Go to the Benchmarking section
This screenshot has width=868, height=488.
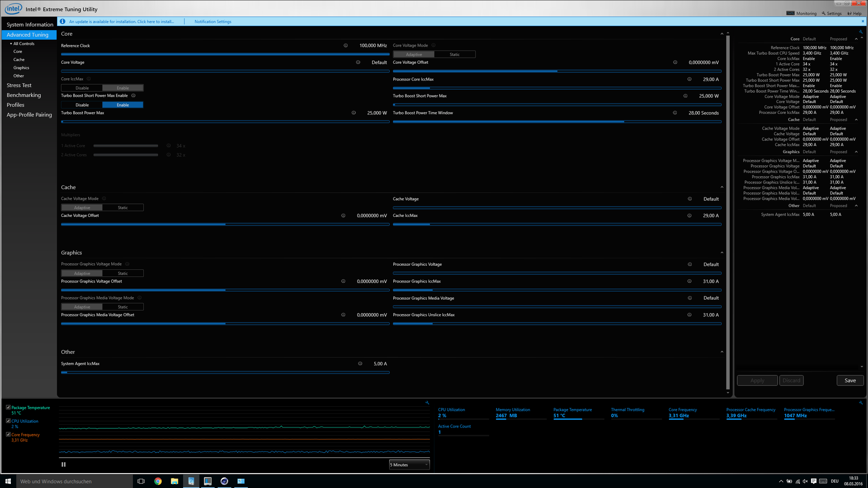click(x=24, y=95)
